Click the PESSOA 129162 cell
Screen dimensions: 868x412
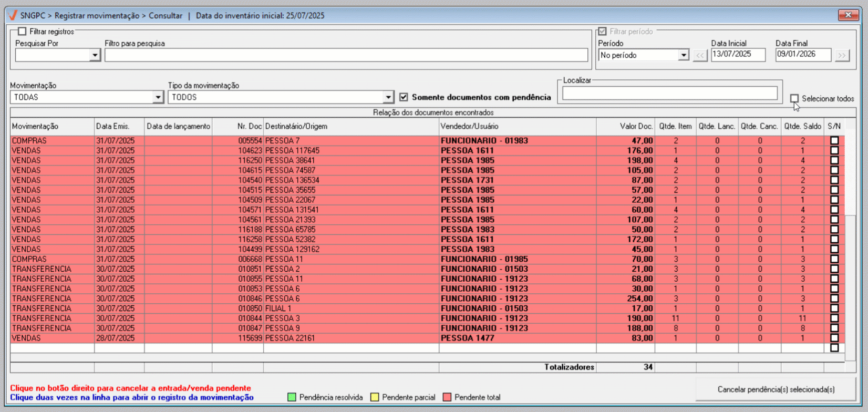click(351, 249)
